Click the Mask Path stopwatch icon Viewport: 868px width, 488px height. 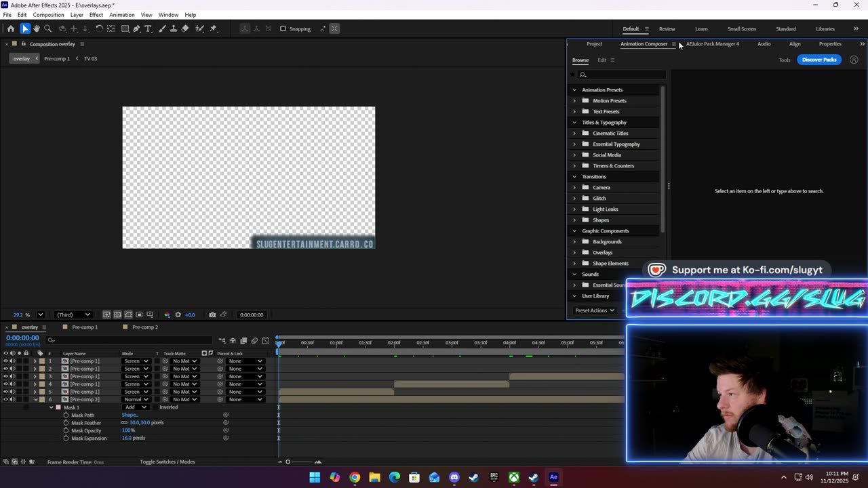66,415
